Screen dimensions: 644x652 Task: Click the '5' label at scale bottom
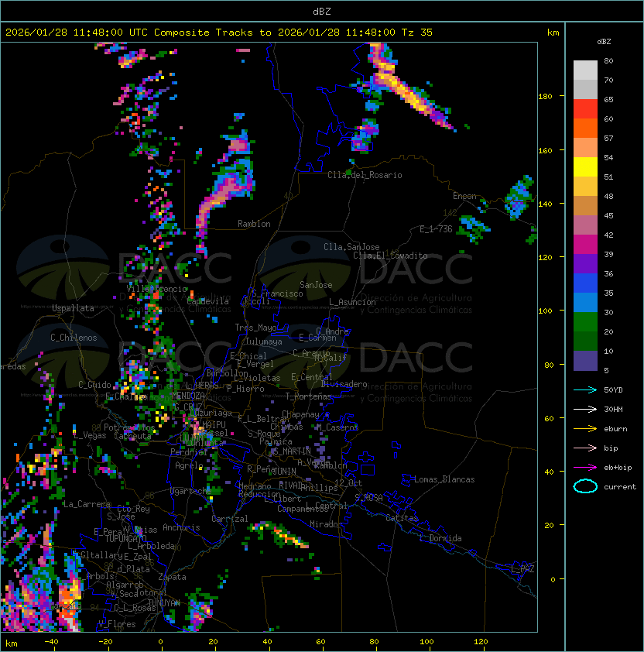click(606, 370)
